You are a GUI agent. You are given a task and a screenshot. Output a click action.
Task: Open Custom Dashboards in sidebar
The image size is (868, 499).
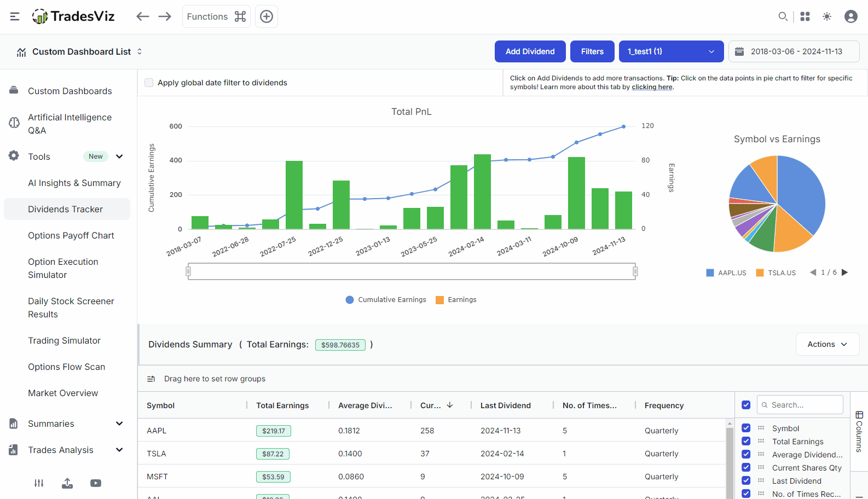[70, 91]
